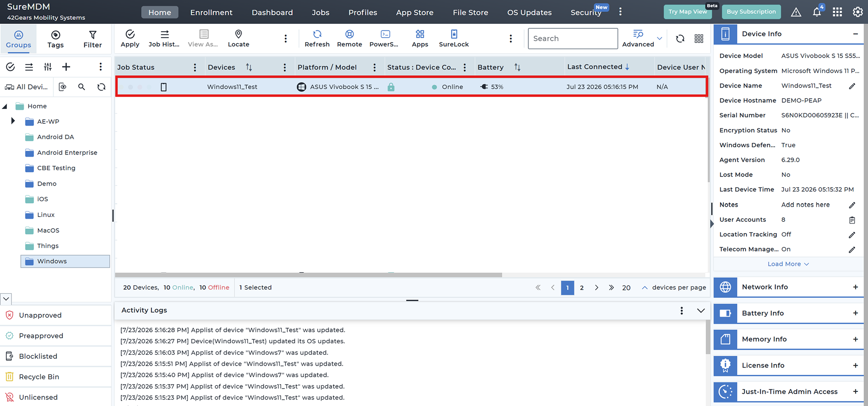Expand License Info section
This screenshot has width=868, height=406.
855,365
